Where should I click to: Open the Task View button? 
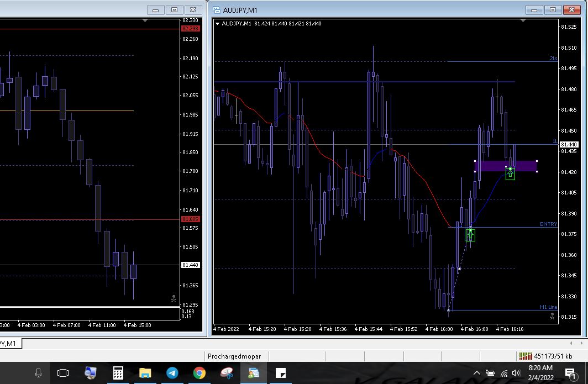[x=63, y=373]
